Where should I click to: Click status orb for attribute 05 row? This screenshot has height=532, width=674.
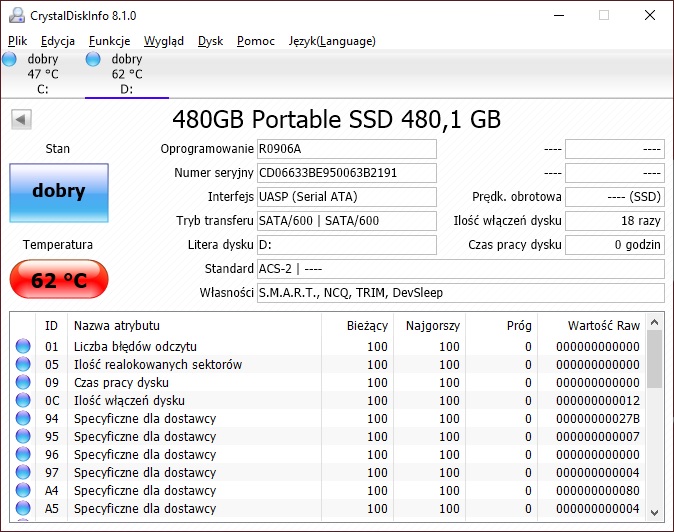(23, 365)
